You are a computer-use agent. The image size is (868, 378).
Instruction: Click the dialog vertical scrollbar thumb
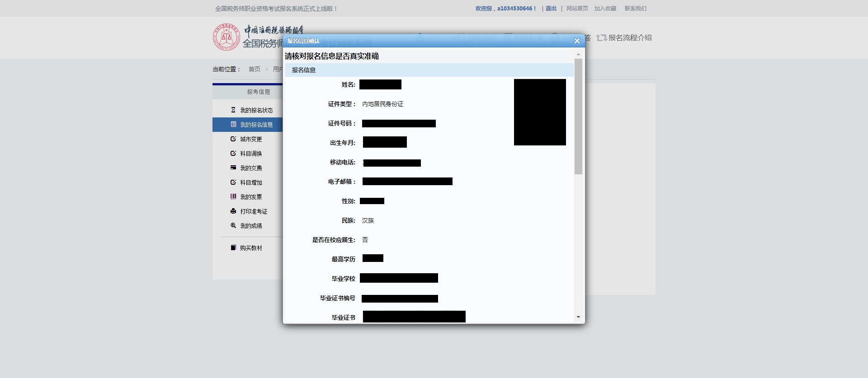point(578,116)
